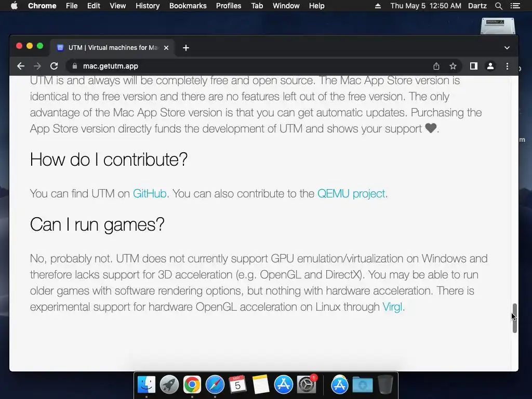Open the Chrome profile avatar
The height and width of the screenshot is (399, 532).
490,66
